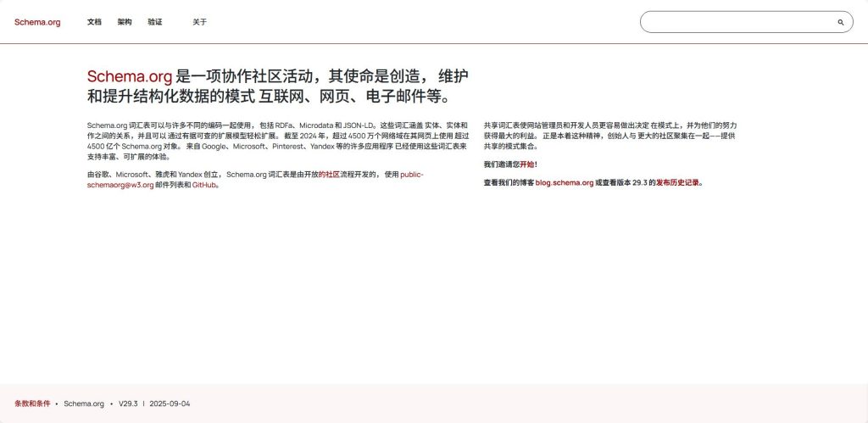The height and width of the screenshot is (423, 868).
Task: Open the 验证 menu item
Action: click(x=155, y=22)
